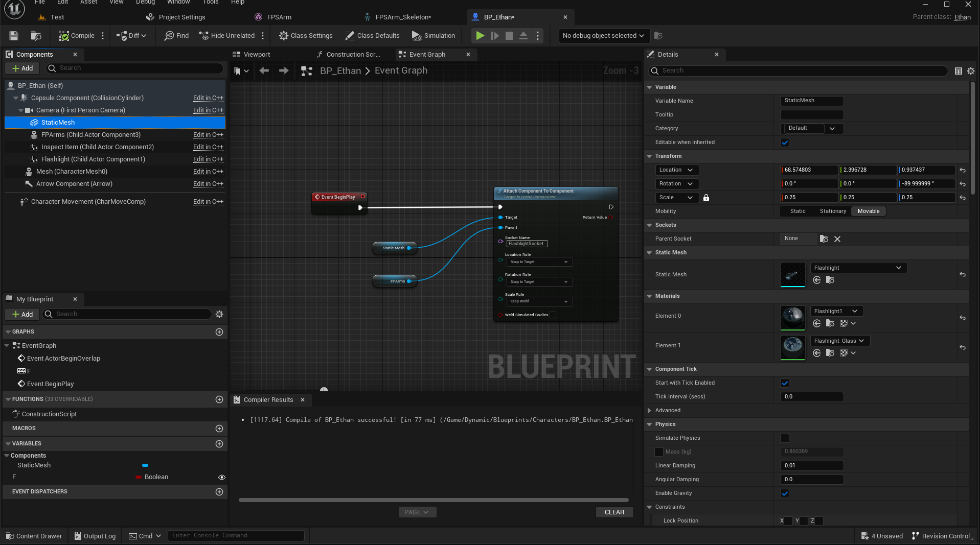Toggle Start with Tick Enabled checkbox
The width and height of the screenshot is (980, 545).
(785, 383)
